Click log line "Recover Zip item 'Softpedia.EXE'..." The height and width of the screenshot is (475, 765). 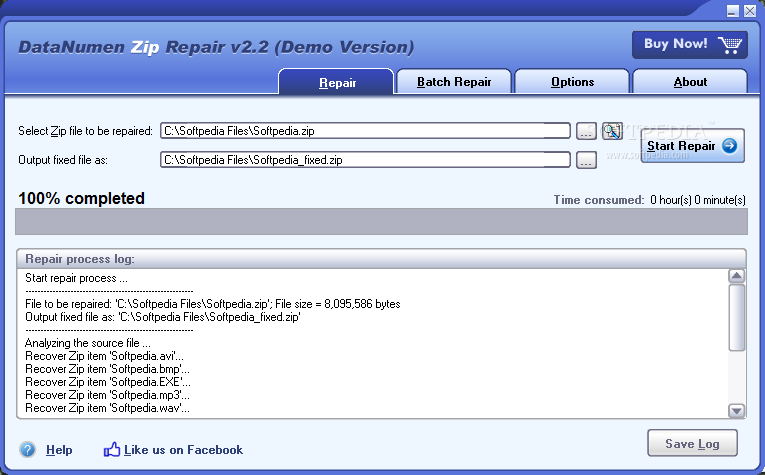[x=108, y=382]
